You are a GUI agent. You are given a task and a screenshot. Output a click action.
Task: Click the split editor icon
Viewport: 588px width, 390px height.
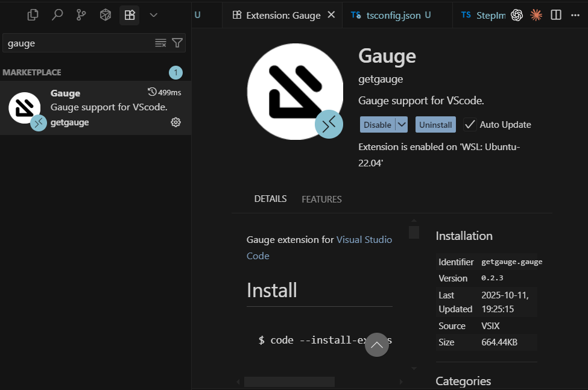555,14
